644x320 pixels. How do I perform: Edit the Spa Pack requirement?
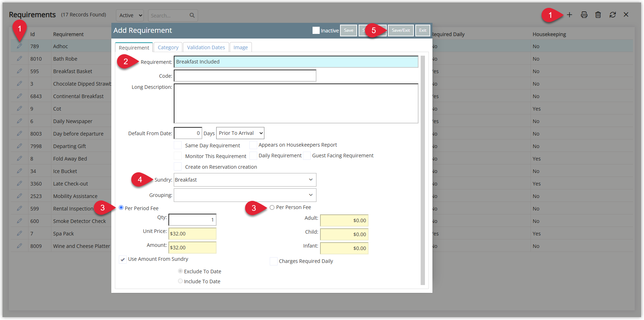tap(19, 233)
